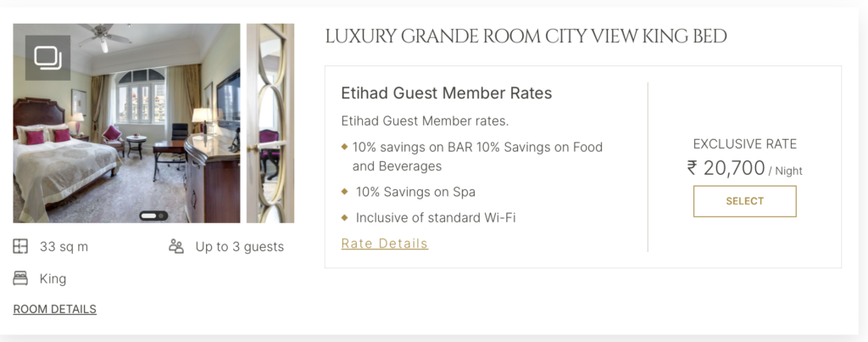
Task: Open the Rate Details link
Action: [384, 244]
